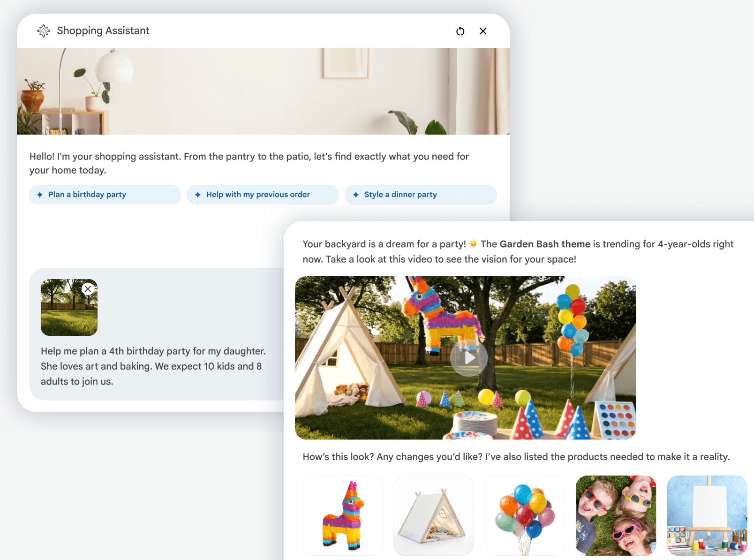This screenshot has height=560, width=754.
Task: Restart chat with the refresh icon
Action: (460, 31)
